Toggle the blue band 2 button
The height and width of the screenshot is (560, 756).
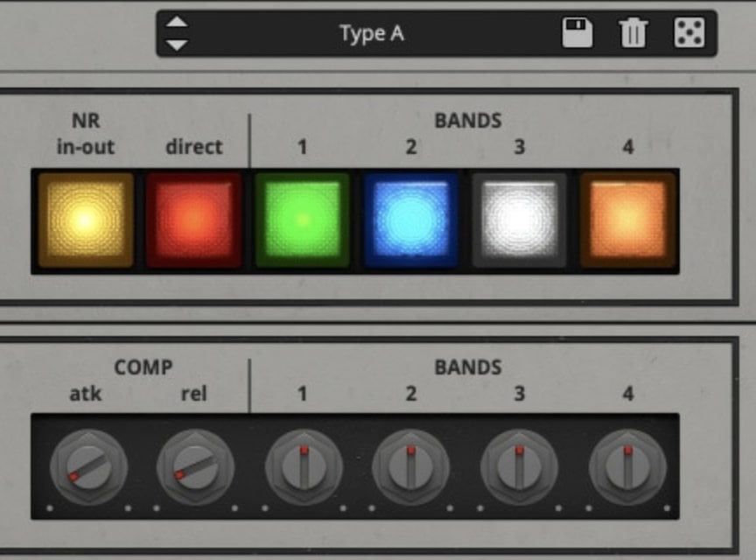click(410, 220)
